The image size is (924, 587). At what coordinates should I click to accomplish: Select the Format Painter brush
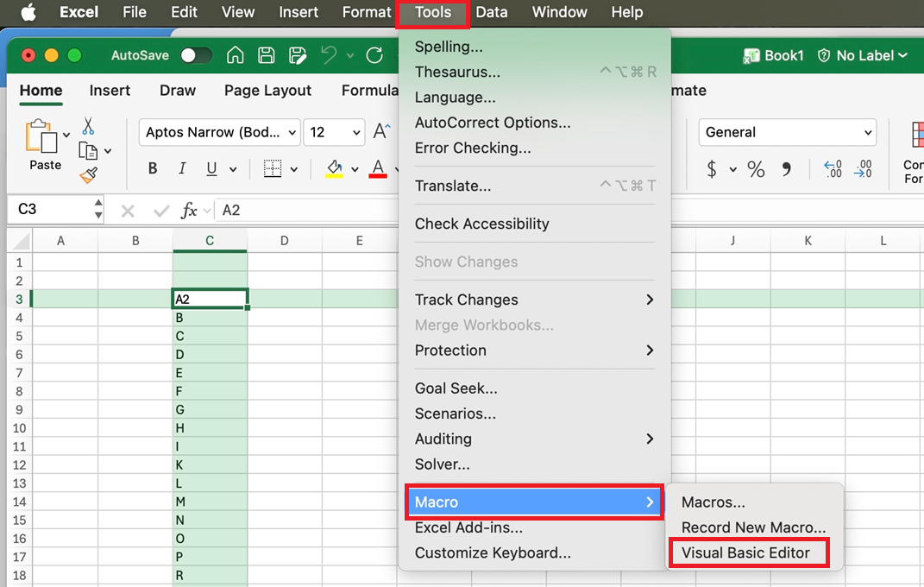pos(88,175)
